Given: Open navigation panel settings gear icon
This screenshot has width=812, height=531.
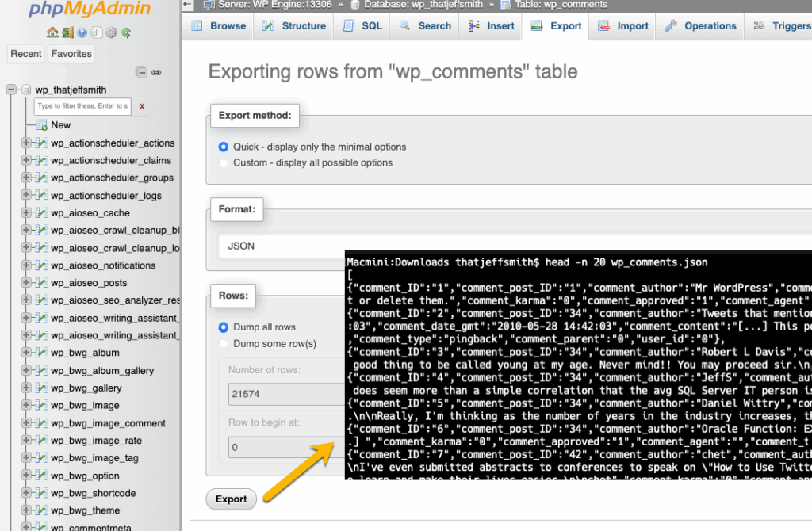Looking at the screenshot, I should point(112,32).
